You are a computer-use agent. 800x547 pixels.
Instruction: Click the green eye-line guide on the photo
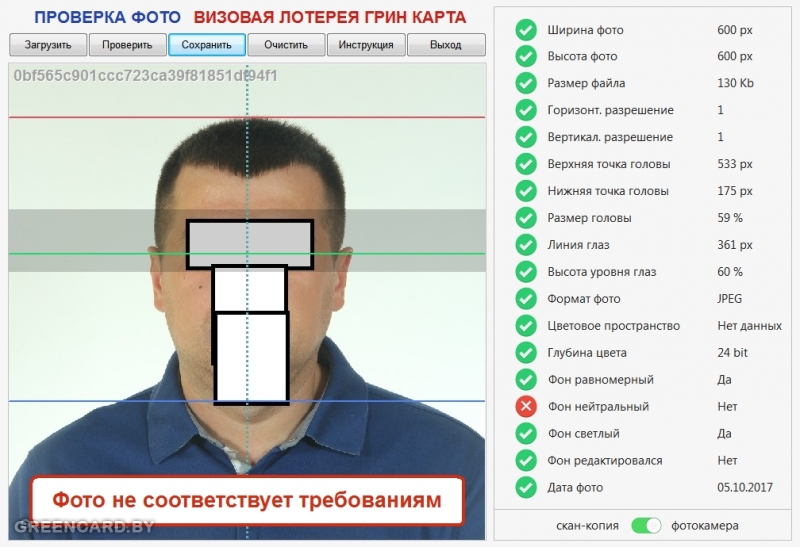(x=100, y=254)
